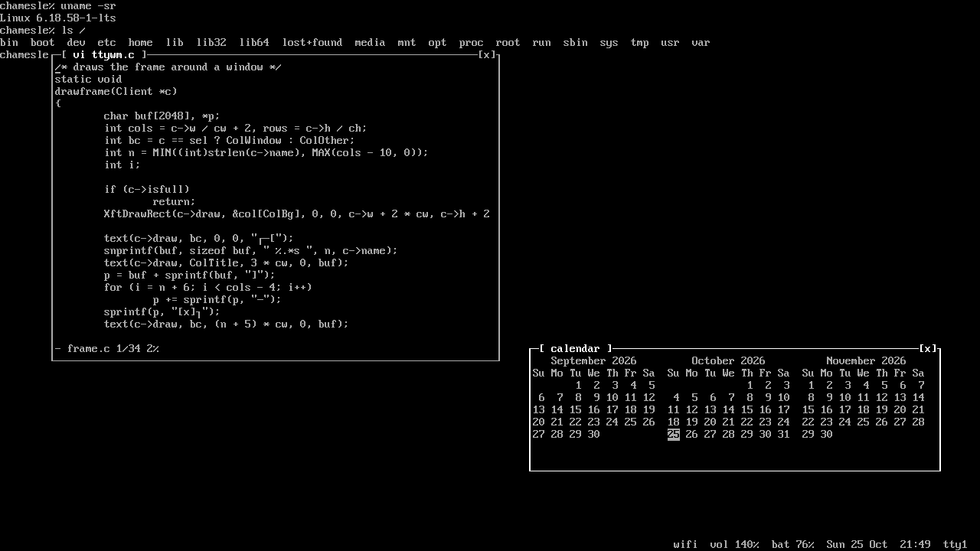Click usr directory in ls output

(671, 43)
